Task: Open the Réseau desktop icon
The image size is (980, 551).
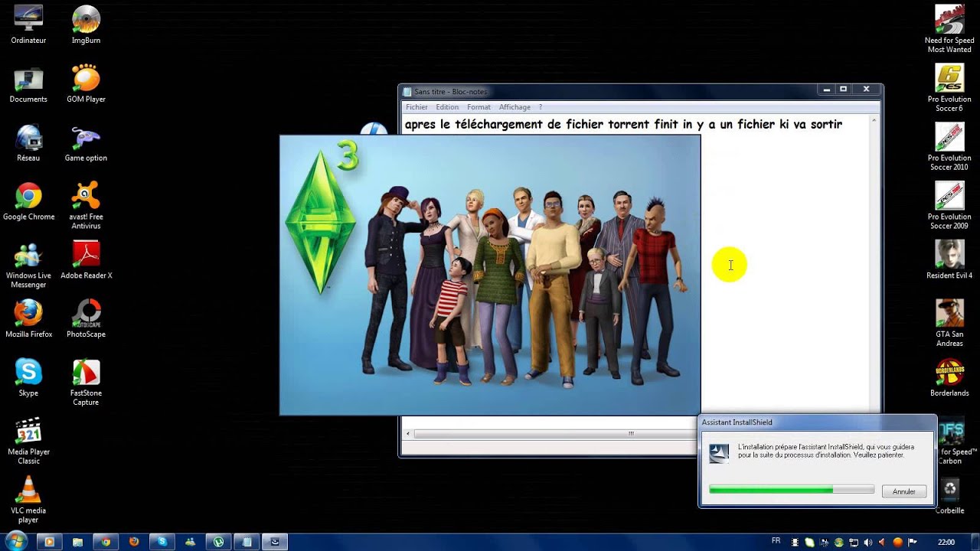Action: (x=28, y=143)
